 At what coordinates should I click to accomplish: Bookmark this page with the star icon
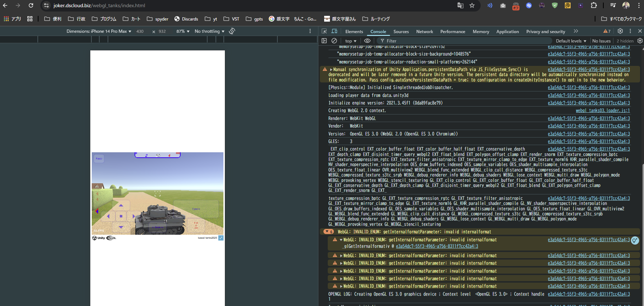pos(472,5)
